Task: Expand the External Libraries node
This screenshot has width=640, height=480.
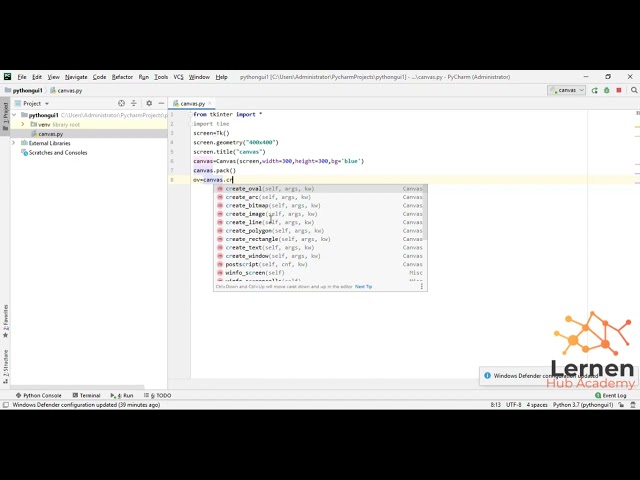Action: [13, 143]
